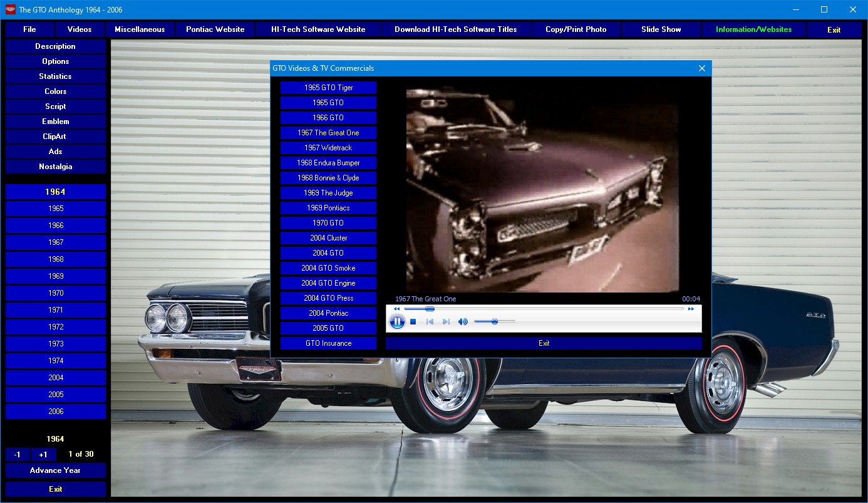Play the 2004 GTO Smoke video
The height and width of the screenshot is (503, 868).
click(x=329, y=268)
